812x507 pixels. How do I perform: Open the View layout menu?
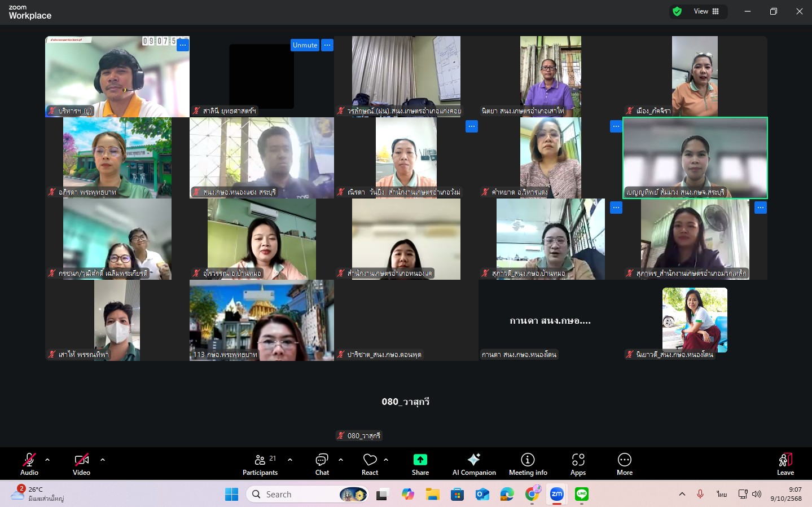(706, 11)
